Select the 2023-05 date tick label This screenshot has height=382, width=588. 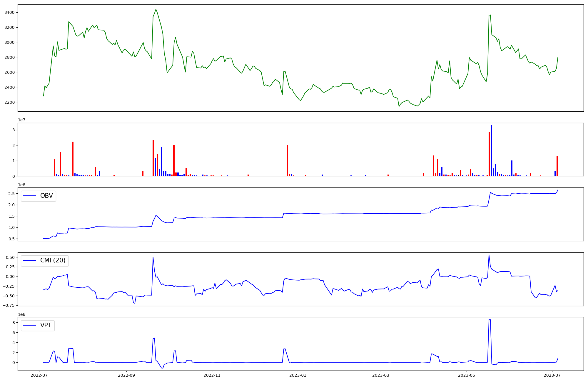(467, 375)
